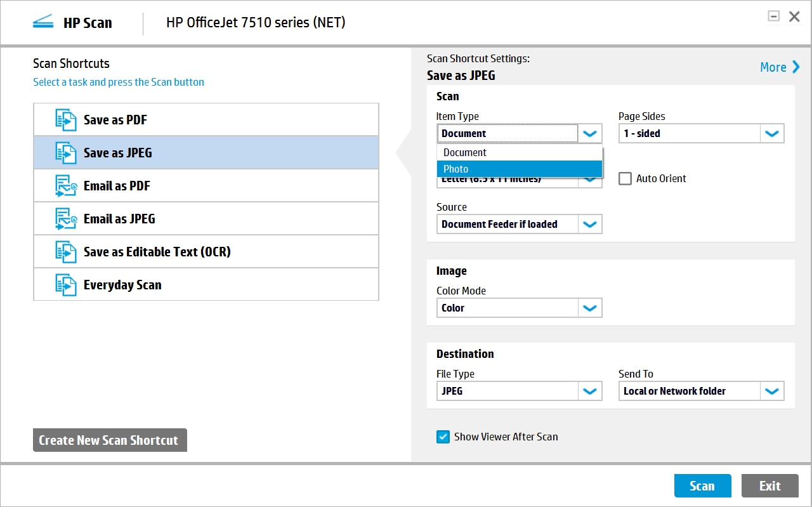812x507 pixels.
Task: Enable the Auto Orient checkbox
Action: click(x=625, y=178)
